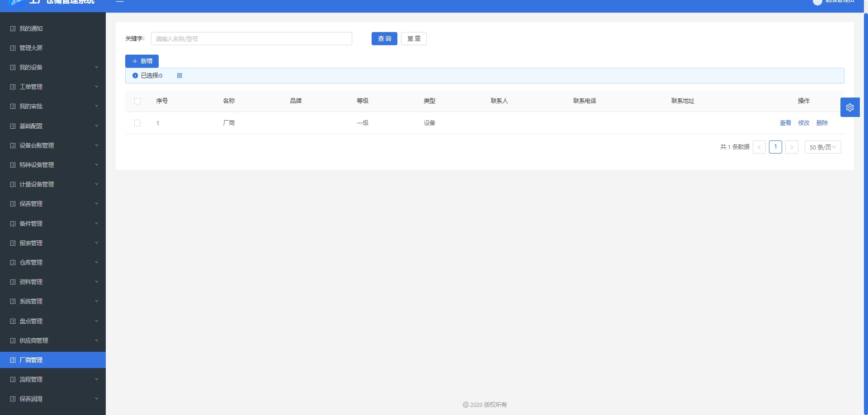Click the grid icon beside 已选择
This screenshot has height=415, width=868.
pyautogui.click(x=179, y=76)
